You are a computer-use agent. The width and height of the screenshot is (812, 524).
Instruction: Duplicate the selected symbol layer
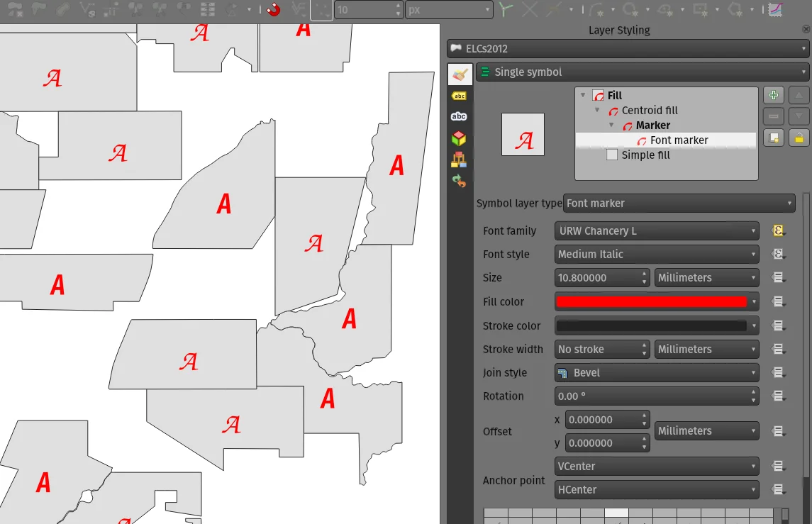(774, 138)
